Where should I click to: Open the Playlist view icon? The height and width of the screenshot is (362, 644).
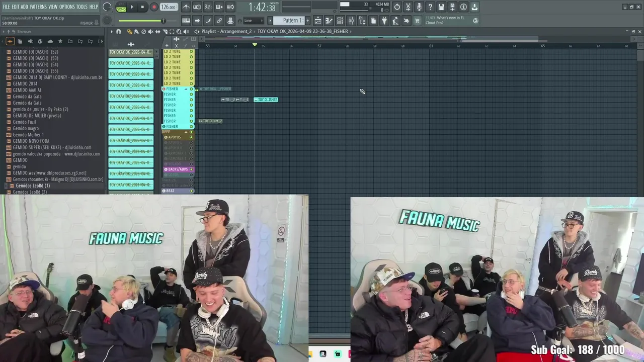[x=318, y=21]
